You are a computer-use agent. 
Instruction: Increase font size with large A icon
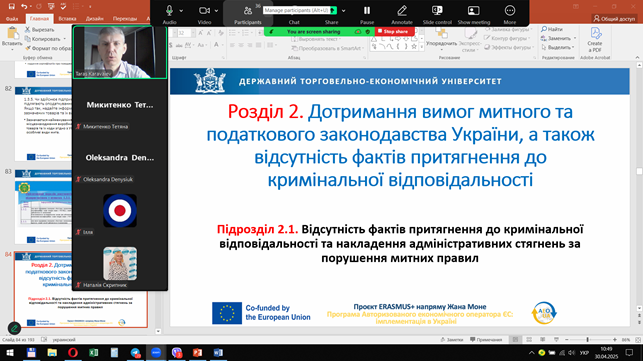(x=201, y=33)
